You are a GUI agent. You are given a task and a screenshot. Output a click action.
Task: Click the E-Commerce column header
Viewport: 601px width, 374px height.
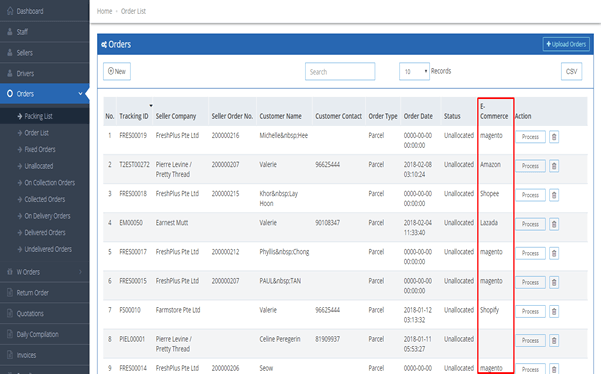click(x=494, y=111)
